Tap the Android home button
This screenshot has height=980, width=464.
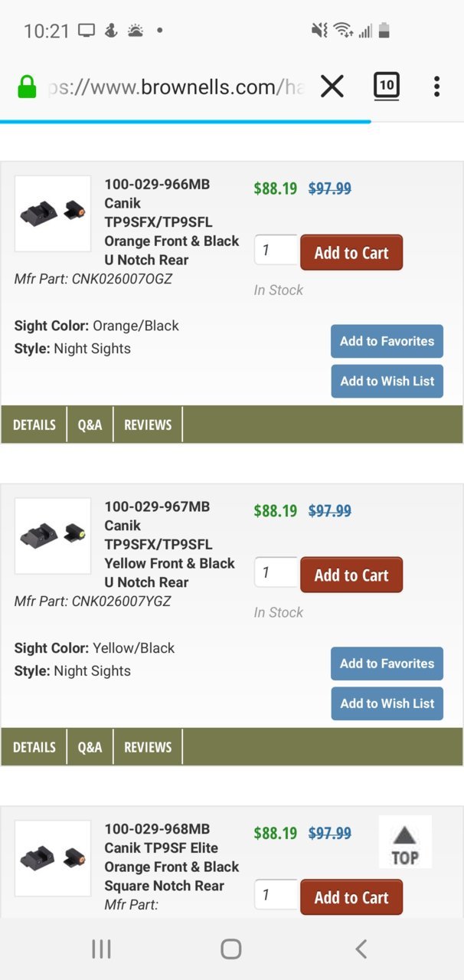coord(231,949)
